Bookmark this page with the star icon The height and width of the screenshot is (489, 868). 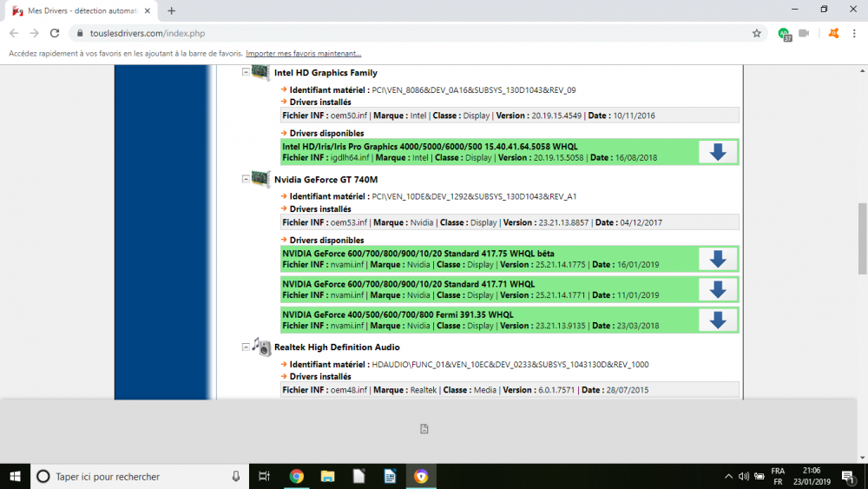tap(756, 33)
